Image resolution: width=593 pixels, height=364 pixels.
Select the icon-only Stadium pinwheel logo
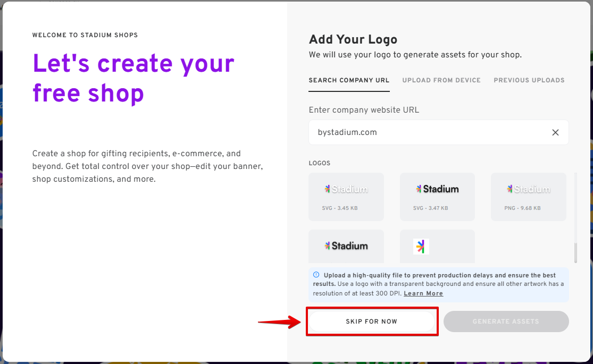(x=437, y=247)
